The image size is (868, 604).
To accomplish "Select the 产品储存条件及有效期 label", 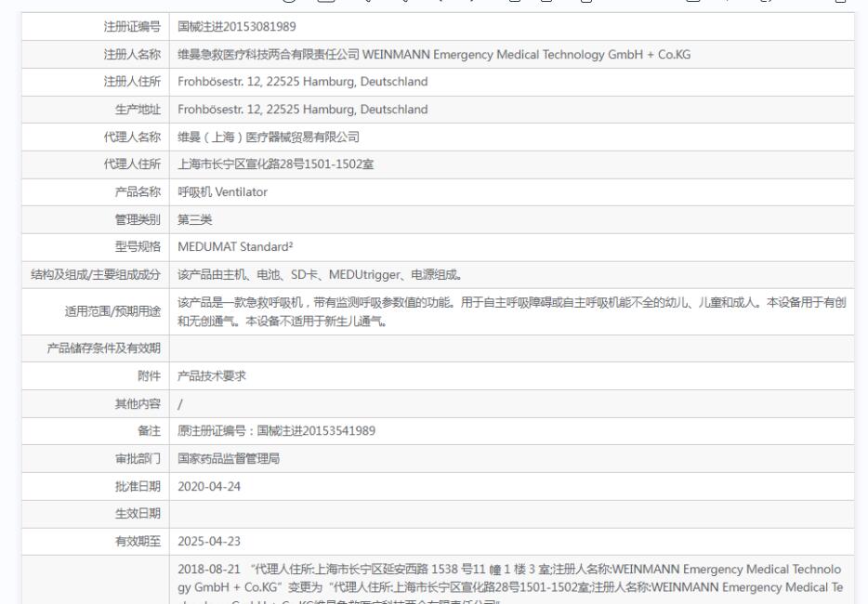I will 104,348.
